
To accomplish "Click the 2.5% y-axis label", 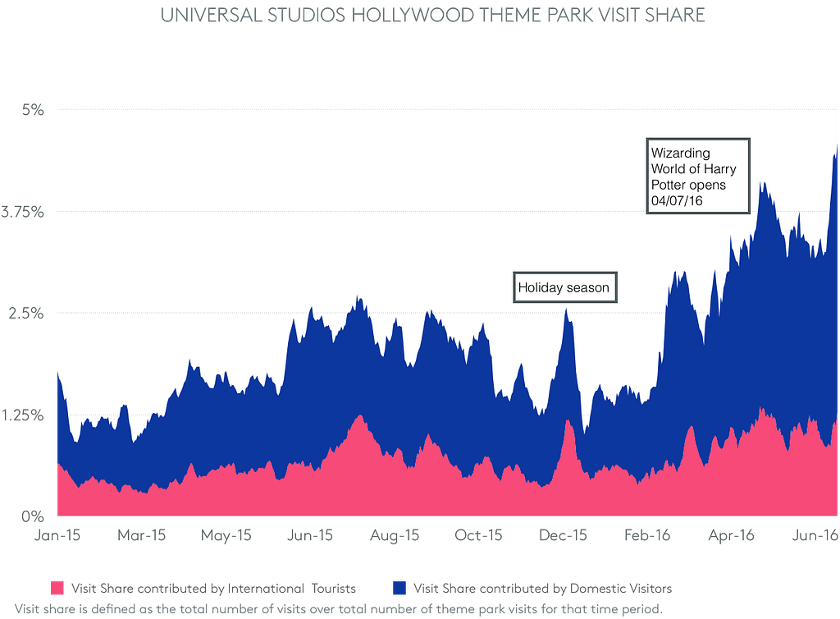I will 26,314.
